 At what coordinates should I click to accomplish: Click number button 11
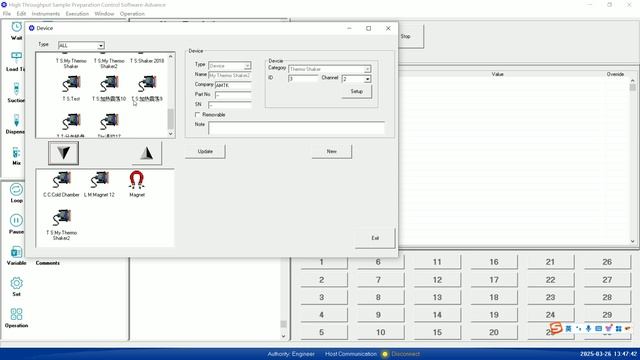pos(437,262)
